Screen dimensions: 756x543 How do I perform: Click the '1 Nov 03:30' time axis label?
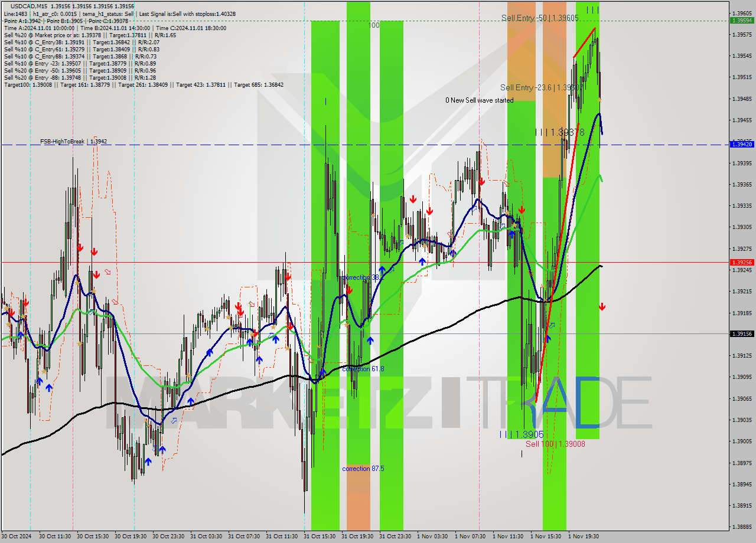[x=432, y=537]
